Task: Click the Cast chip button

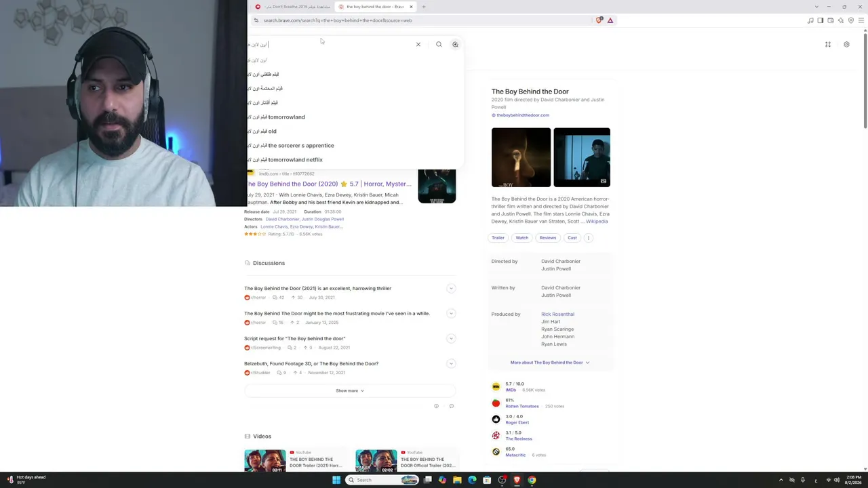Action: 572,238
